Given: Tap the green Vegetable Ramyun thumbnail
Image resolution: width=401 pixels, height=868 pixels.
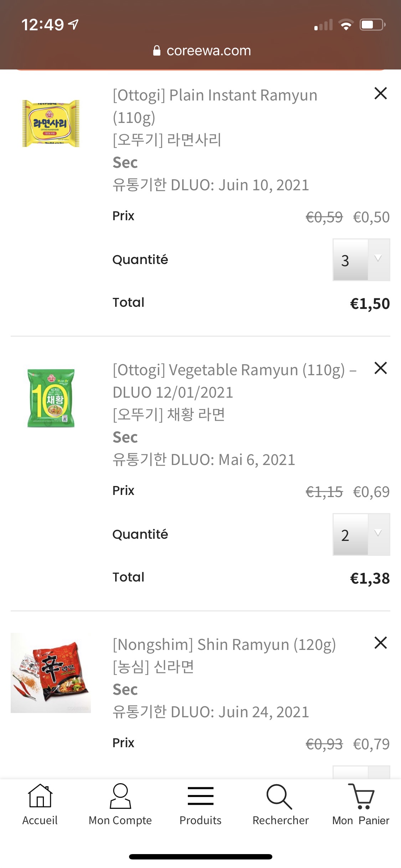Looking at the screenshot, I should (51, 398).
